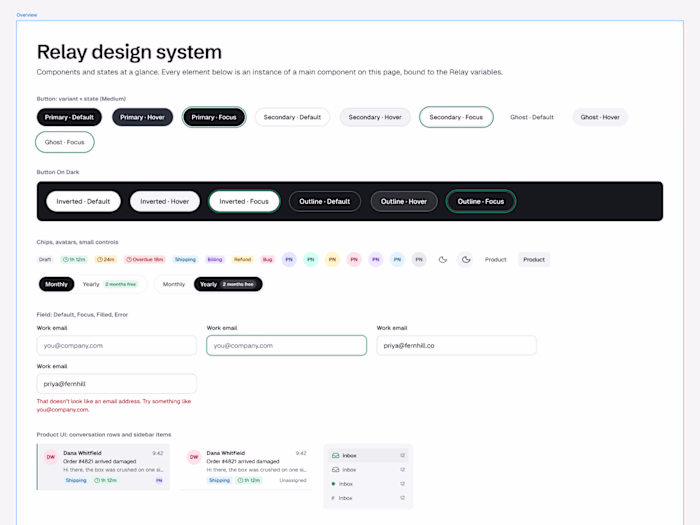The image size is (700, 525).
Task: Open the selected Dana Whitfield conversation row
Action: [104, 467]
